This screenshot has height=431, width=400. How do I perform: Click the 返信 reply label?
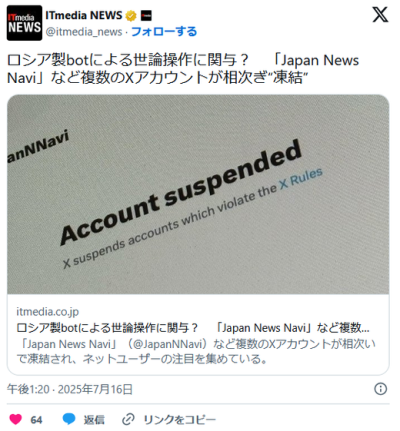[94, 419]
